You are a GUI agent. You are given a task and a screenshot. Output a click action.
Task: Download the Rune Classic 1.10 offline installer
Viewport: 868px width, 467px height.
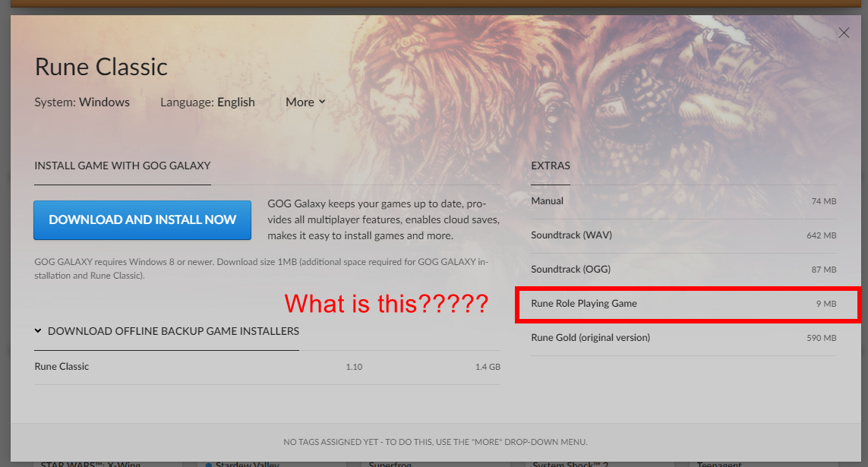[x=62, y=367]
